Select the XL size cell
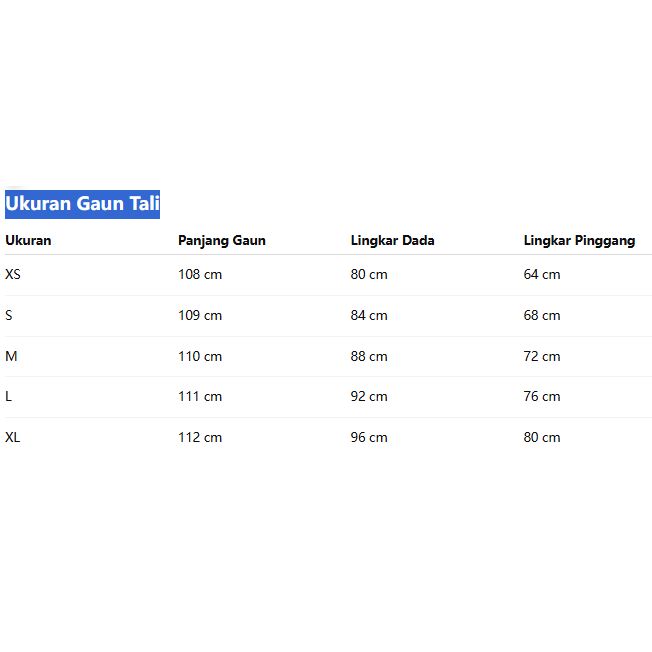The width and height of the screenshot is (652, 652). pyautogui.click(x=13, y=437)
